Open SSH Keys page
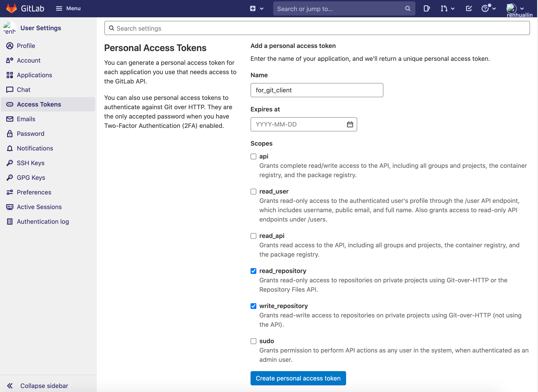The height and width of the screenshot is (392, 538). click(31, 163)
